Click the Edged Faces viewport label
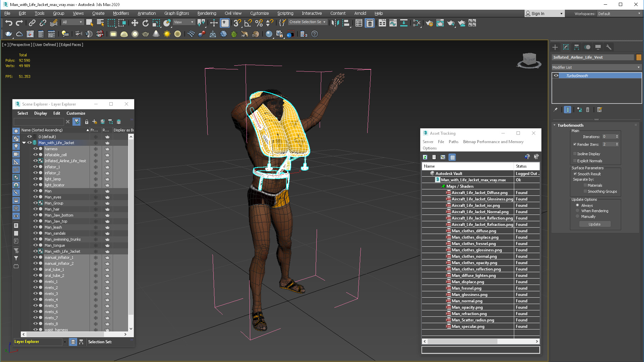644x362 pixels. [71, 45]
